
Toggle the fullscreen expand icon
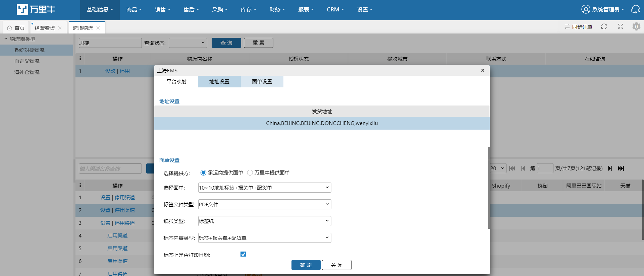tap(621, 26)
